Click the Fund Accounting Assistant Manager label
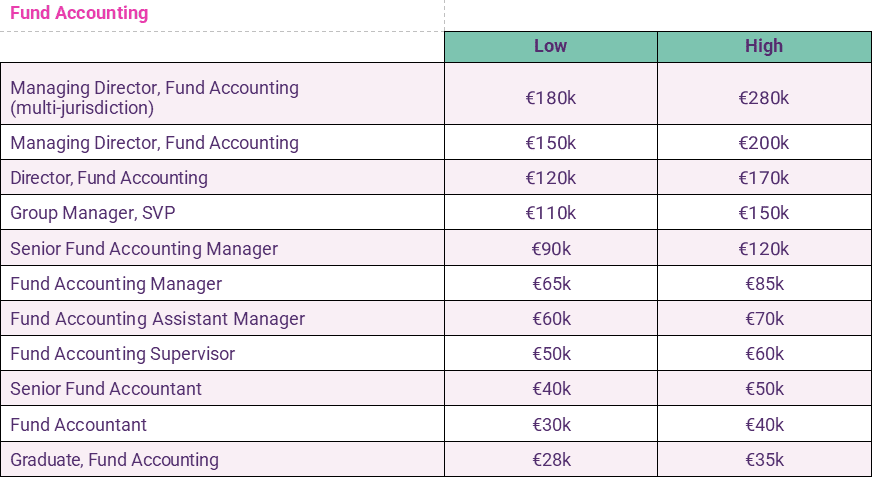This screenshot has height=477, width=872. click(157, 319)
